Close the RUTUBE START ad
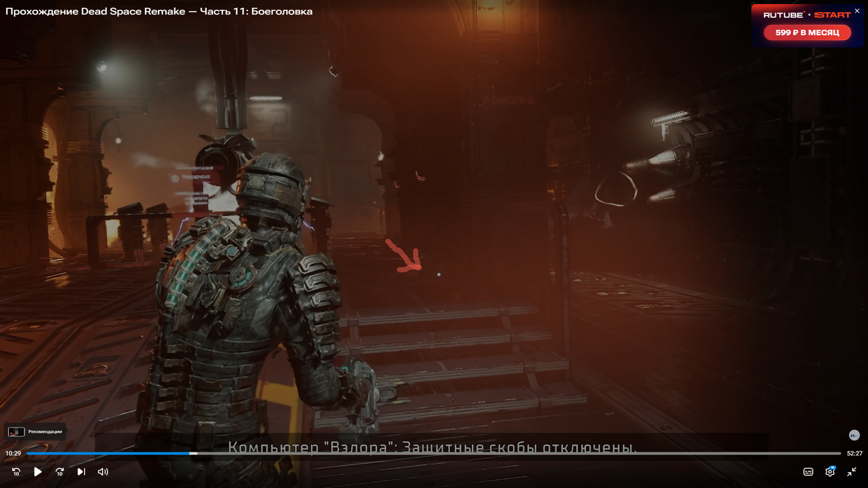 click(x=857, y=11)
